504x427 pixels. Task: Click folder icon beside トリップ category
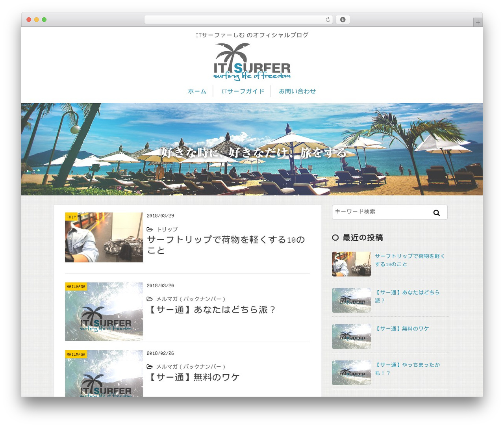coord(150,229)
